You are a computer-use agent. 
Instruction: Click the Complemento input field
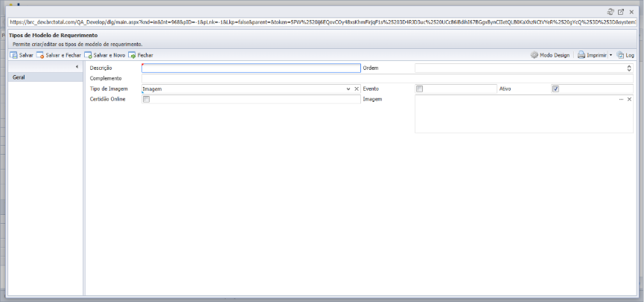pyautogui.click(x=387, y=78)
